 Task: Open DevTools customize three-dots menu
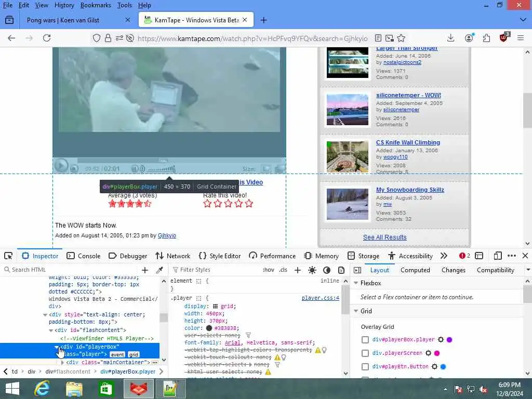tap(512, 256)
